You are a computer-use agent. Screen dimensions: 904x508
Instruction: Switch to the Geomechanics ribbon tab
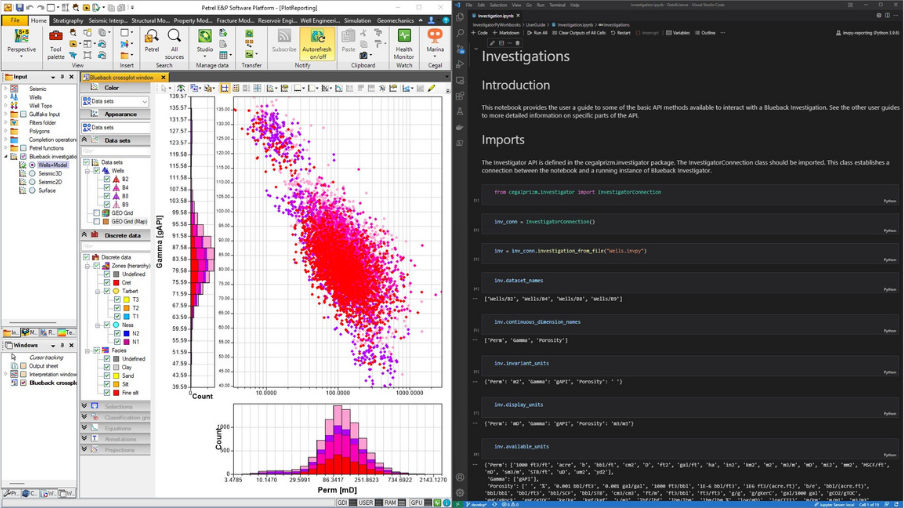[x=395, y=20]
